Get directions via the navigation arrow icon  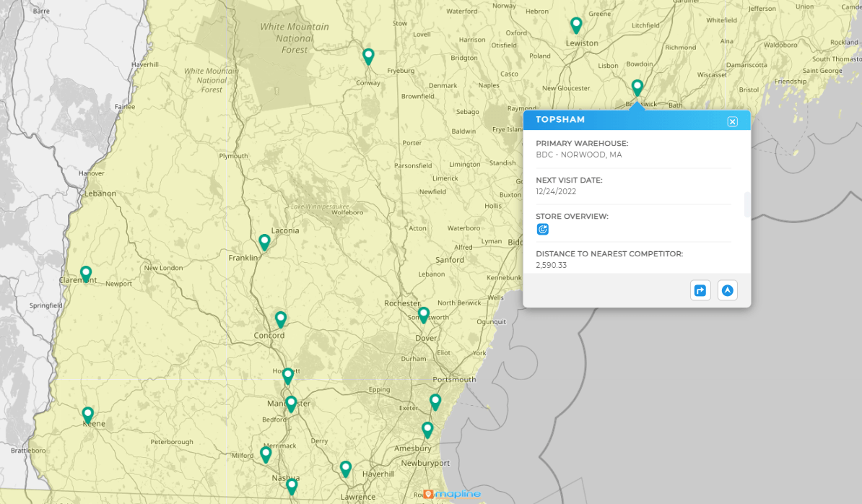pos(727,290)
